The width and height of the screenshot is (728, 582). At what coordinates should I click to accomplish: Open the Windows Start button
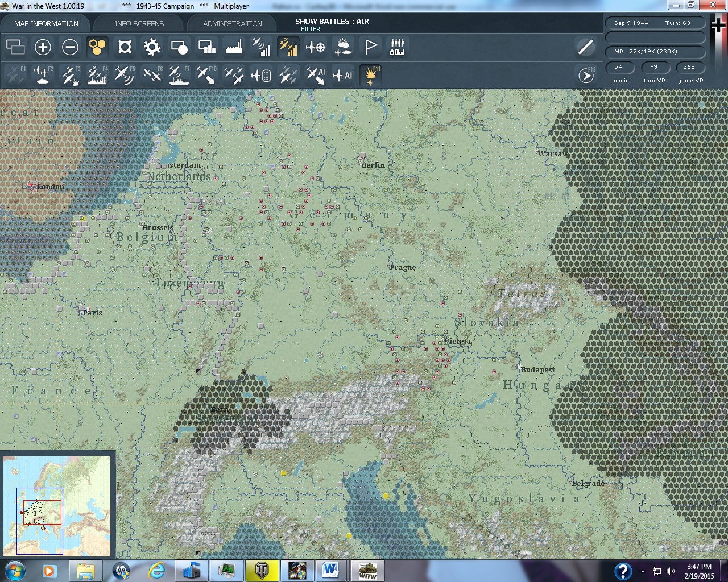(14, 571)
